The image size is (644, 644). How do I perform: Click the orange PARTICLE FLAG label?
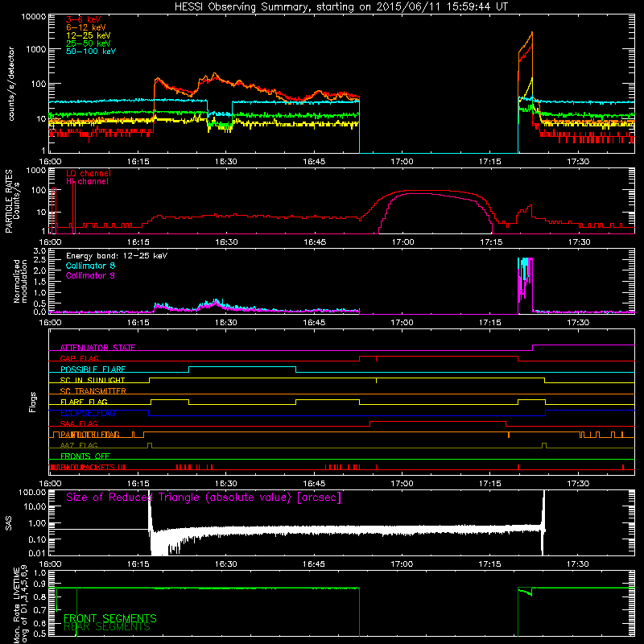pyautogui.click(x=90, y=435)
